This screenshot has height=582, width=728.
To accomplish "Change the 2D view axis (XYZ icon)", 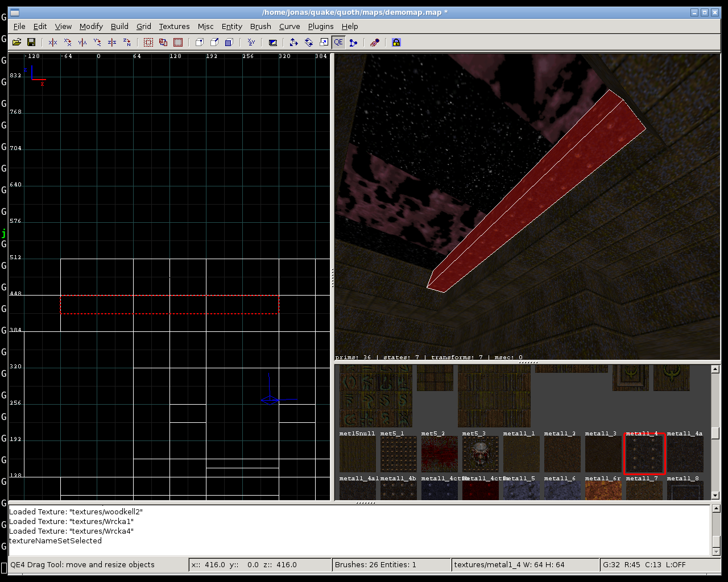I will [251, 42].
